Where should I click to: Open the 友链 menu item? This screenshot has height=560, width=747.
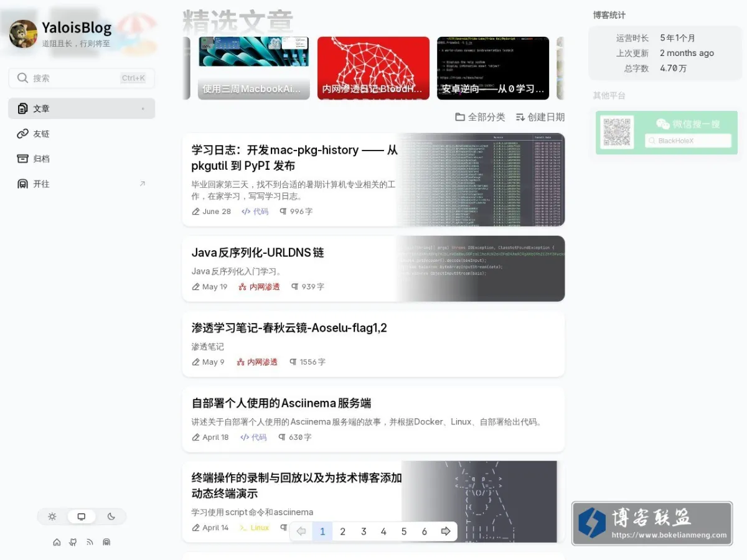click(82, 134)
